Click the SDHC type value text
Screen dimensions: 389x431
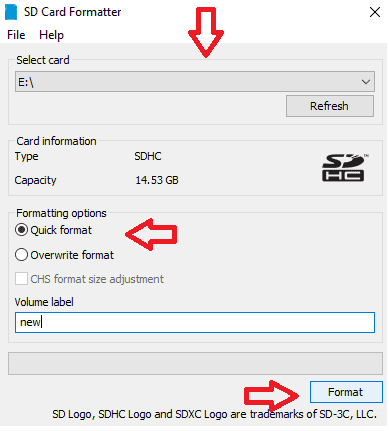click(x=148, y=156)
